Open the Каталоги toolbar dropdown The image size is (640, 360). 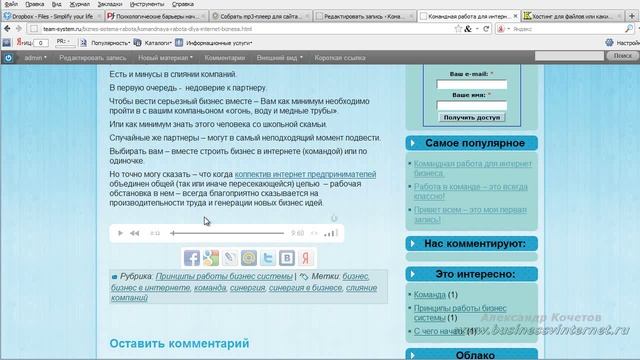[153, 43]
